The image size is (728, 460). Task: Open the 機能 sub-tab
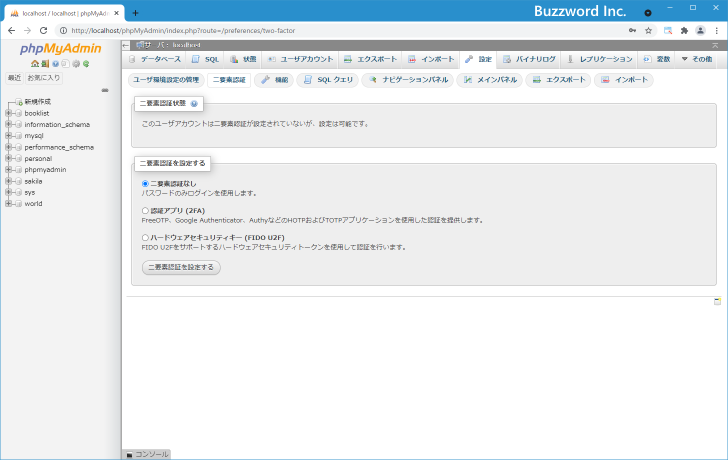[x=274, y=80]
